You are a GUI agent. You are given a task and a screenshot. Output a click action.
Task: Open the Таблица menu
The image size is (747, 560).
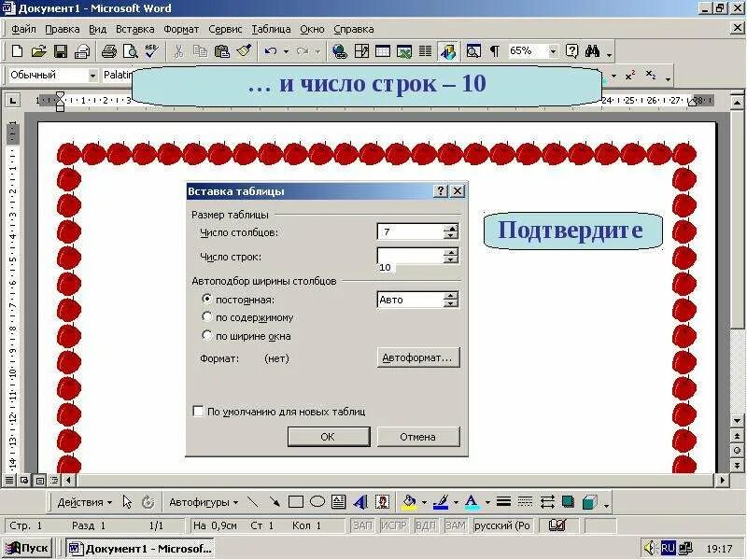pos(271,29)
